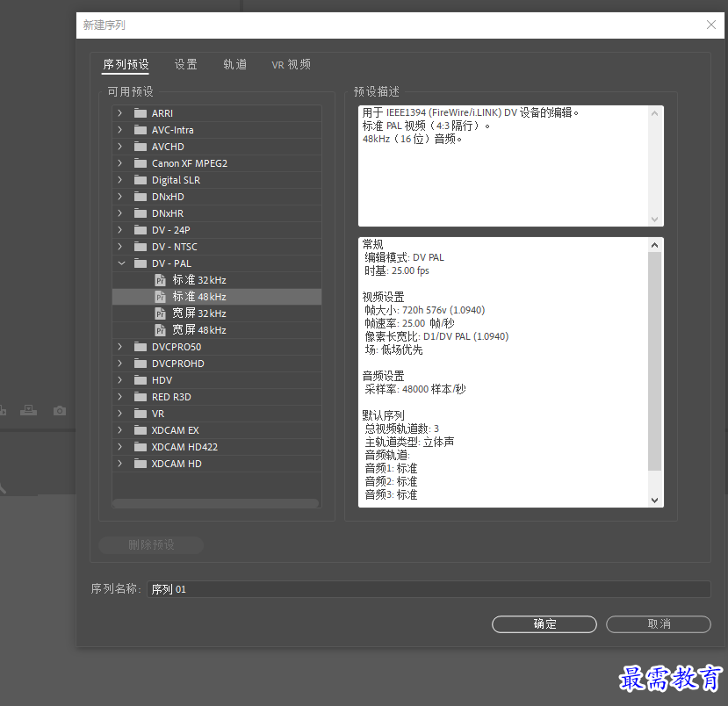The width and height of the screenshot is (728, 706).
Task: Click preset icon for 标准 32kHz
Action: pyautogui.click(x=160, y=280)
